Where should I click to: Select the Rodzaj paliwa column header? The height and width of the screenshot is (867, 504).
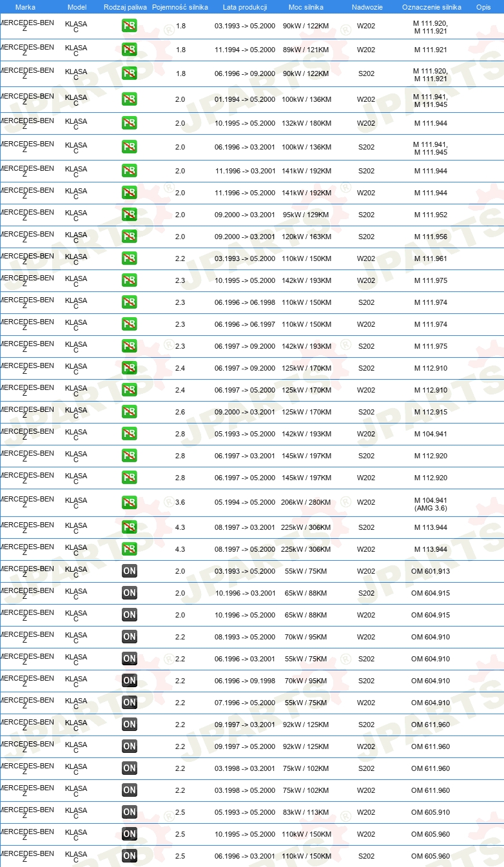pyautogui.click(x=125, y=7)
